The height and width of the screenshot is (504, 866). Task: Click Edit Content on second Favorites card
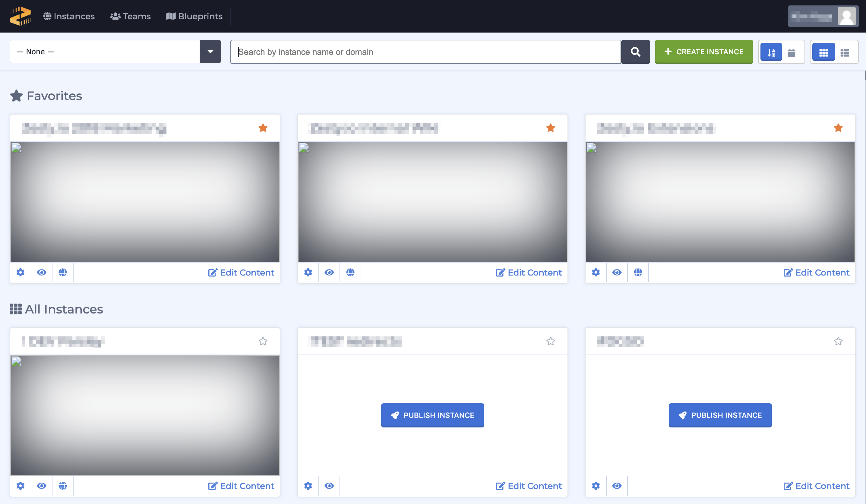[529, 272]
